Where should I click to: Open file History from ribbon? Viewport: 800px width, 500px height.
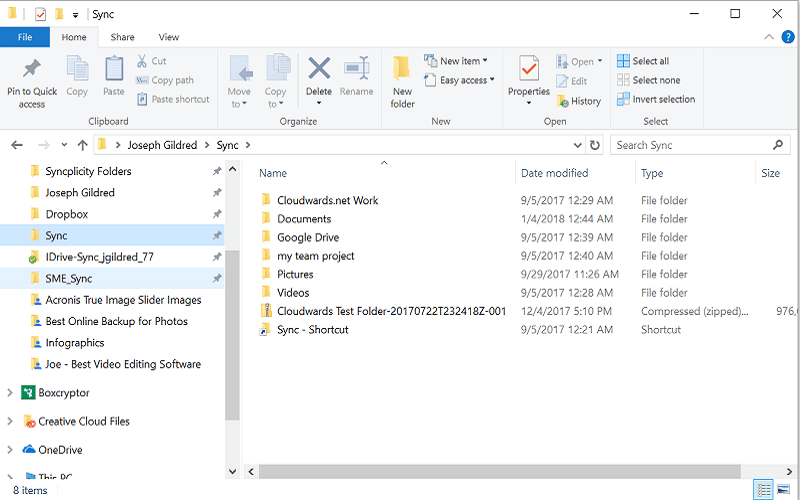(579, 101)
